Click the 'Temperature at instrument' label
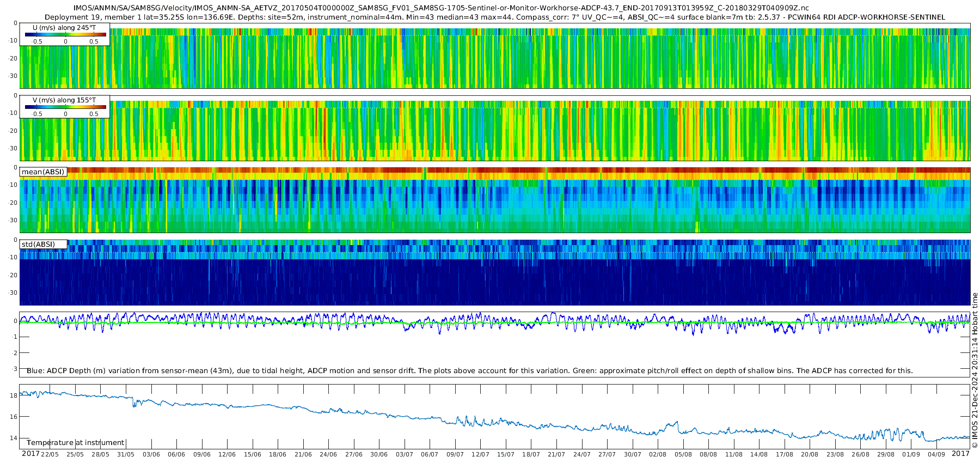The image size is (980, 463). (x=75, y=443)
